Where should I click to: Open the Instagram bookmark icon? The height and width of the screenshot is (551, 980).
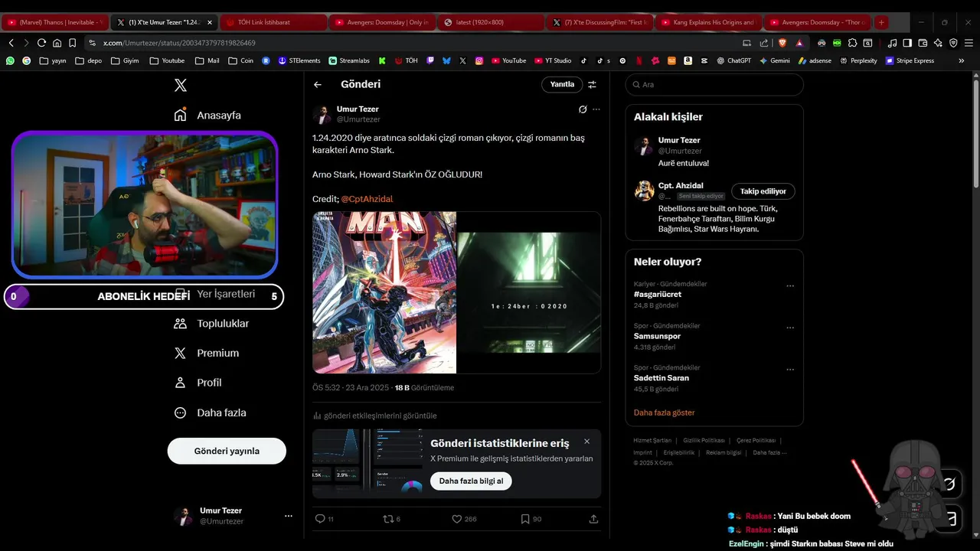pyautogui.click(x=479, y=60)
